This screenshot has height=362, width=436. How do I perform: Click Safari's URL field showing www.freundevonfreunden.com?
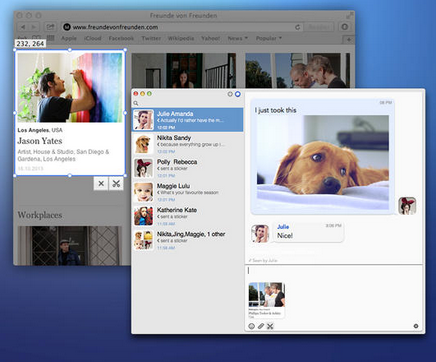pyautogui.click(x=182, y=27)
